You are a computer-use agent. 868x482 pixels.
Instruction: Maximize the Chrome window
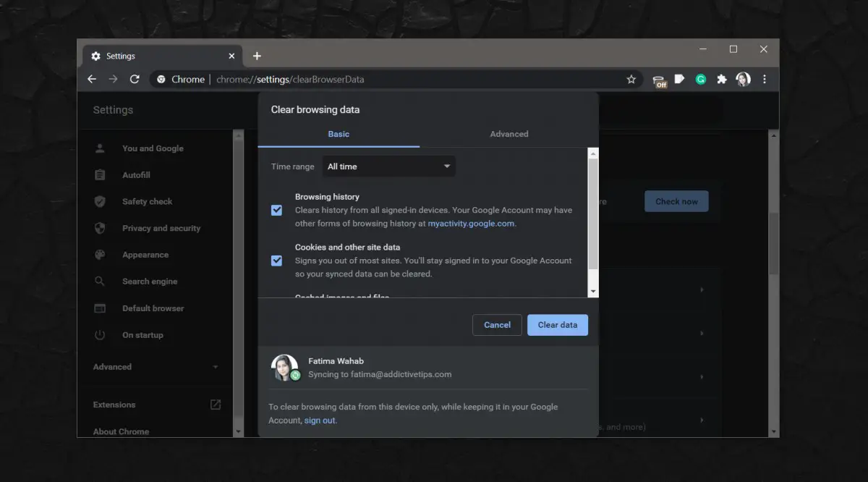(733, 49)
